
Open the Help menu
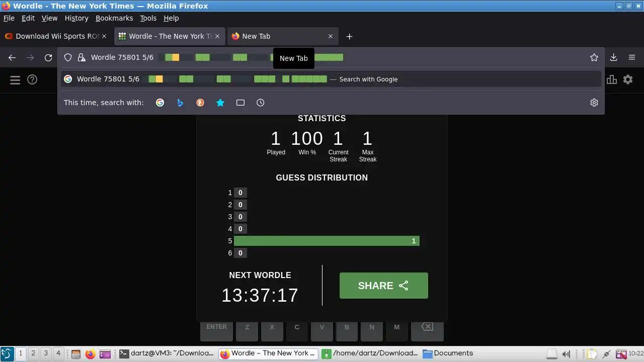click(171, 18)
